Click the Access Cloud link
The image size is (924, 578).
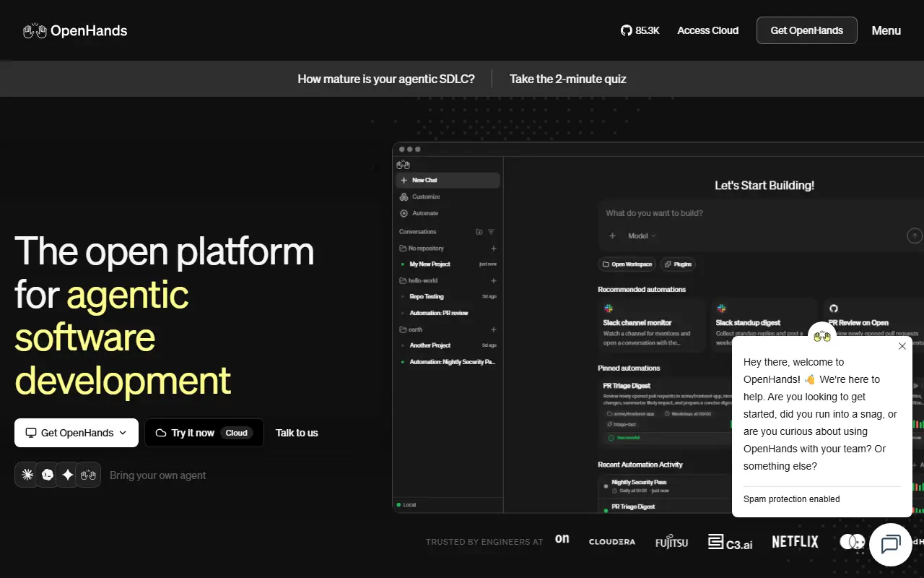pos(708,30)
